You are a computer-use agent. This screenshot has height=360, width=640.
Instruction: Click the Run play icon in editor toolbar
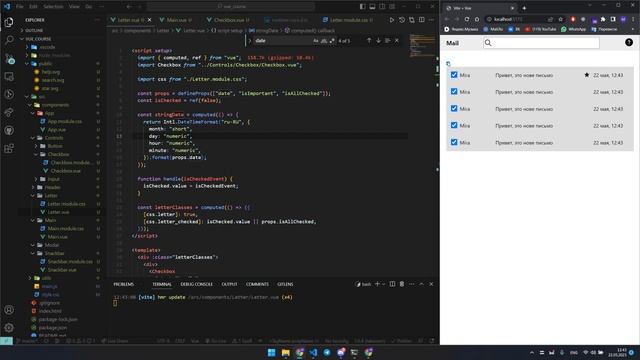392,20
